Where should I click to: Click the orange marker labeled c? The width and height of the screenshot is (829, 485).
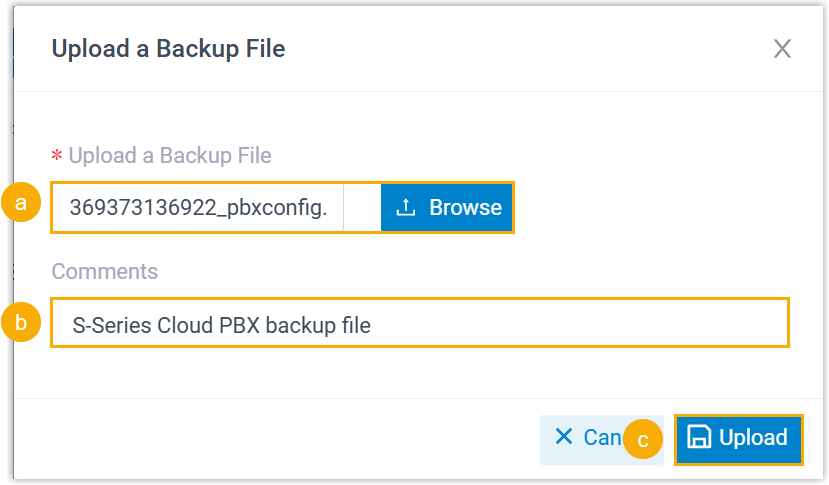[645, 440]
